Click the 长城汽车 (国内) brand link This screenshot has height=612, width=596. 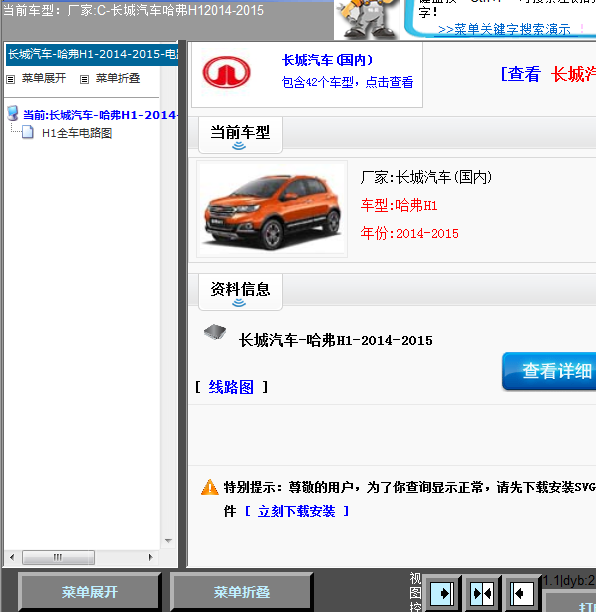[327, 60]
